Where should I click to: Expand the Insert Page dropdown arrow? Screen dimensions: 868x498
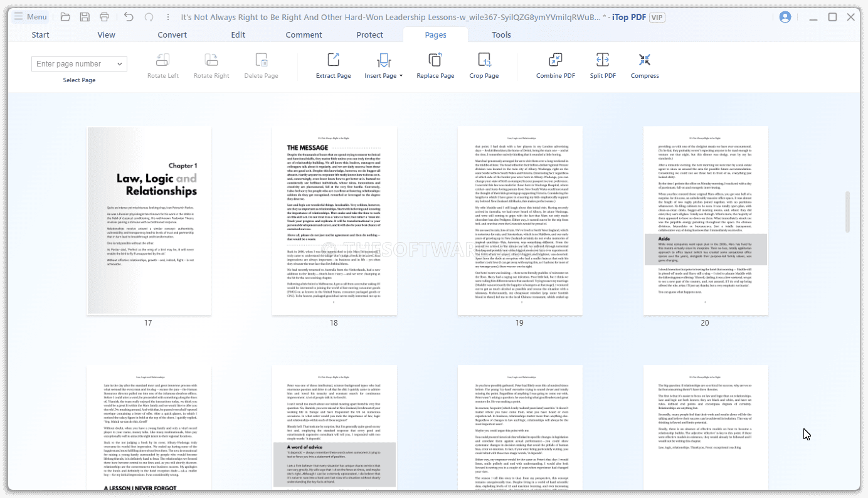(x=401, y=76)
